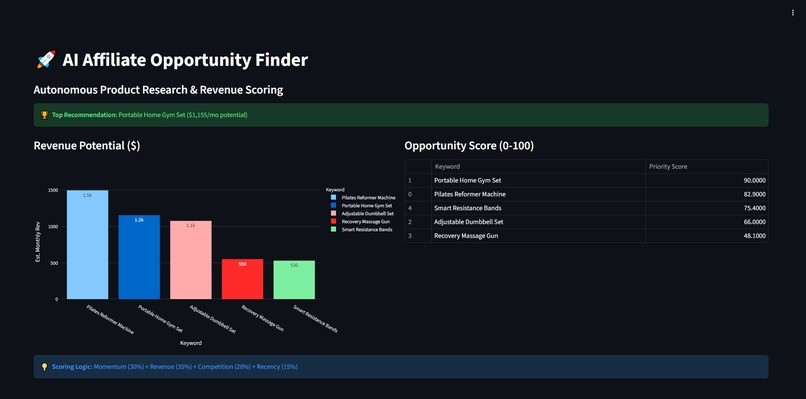Screen dimensions: 806x399
Task: Click the lightbulb icon beside Scoring Logic
Action: point(44,367)
